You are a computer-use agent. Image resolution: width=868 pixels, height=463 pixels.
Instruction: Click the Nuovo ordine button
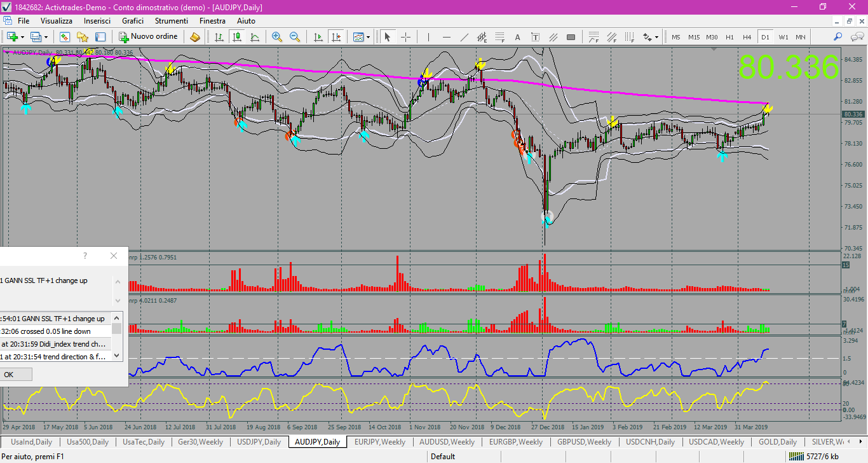(148, 37)
